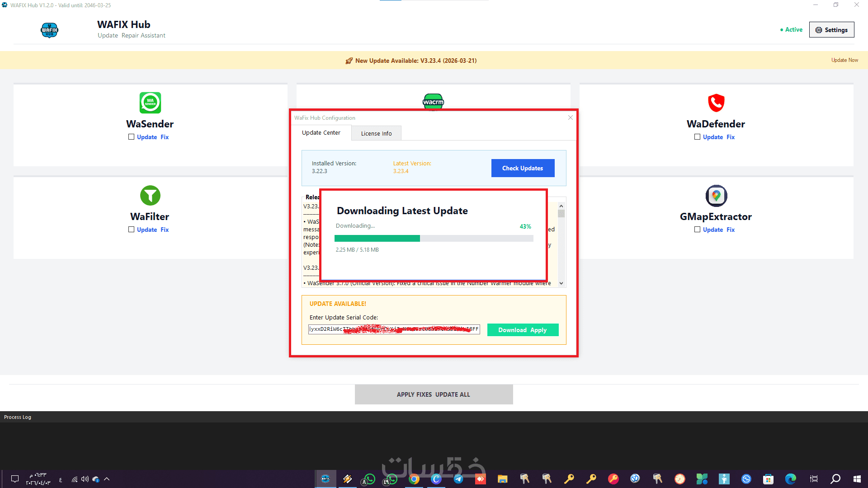
Task: Click the WaDefender red shield icon
Action: pos(716,103)
